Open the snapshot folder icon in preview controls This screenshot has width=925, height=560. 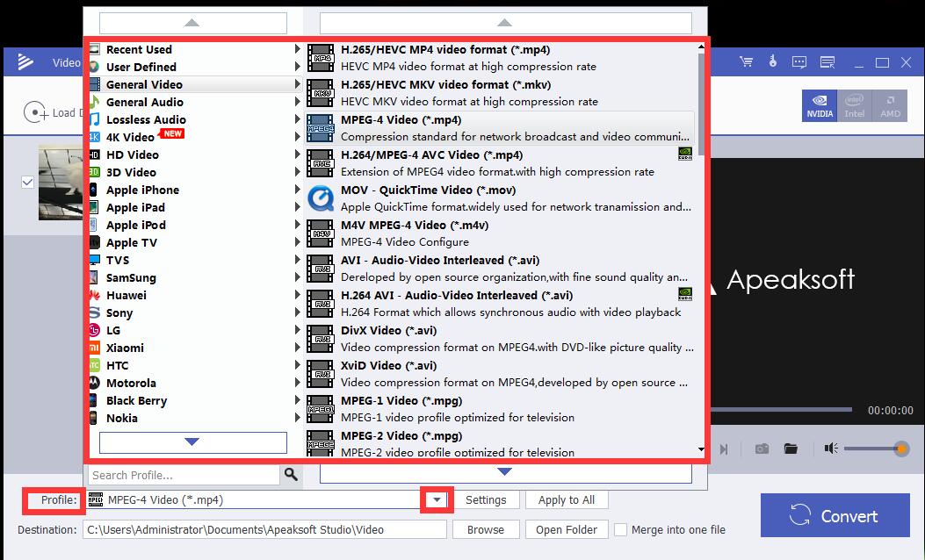pyautogui.click(x=790, y=448)
